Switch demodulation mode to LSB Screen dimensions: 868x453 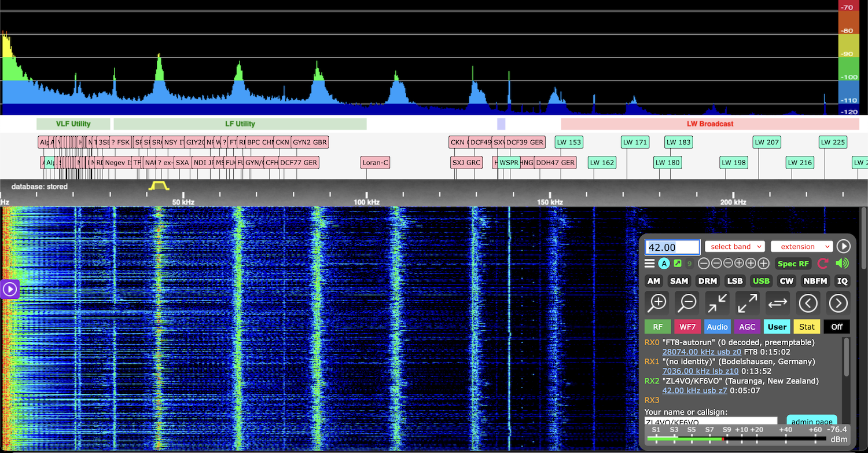[x=734, y=281]
